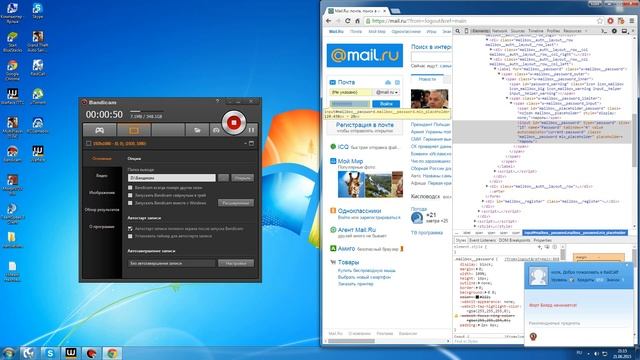Toggle run Bandicam with Windows checkbox
This screenshot has width=640, height=360.
click(130, 203)
